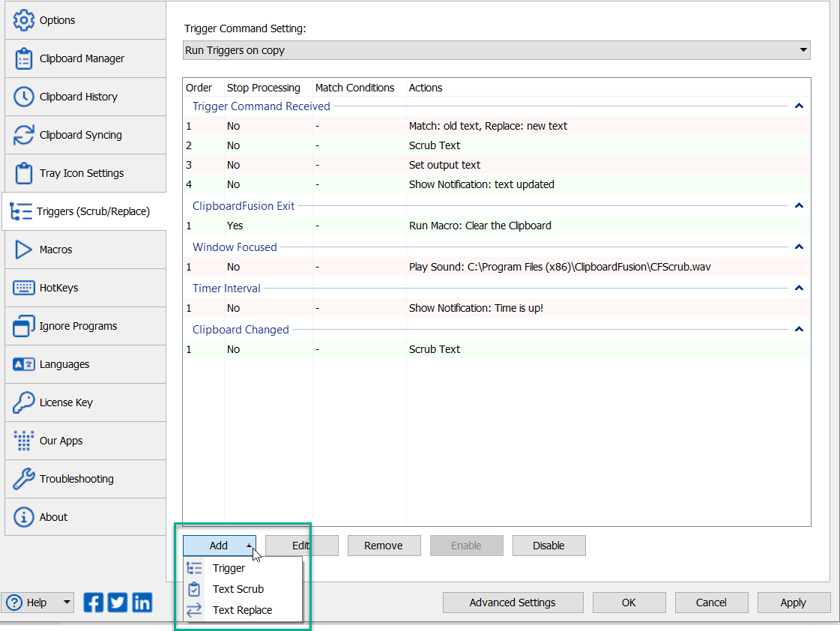This screenshot has width=840, height=631.
Task: Open HotKeys keyboard icon
Action: coord(22,288)
